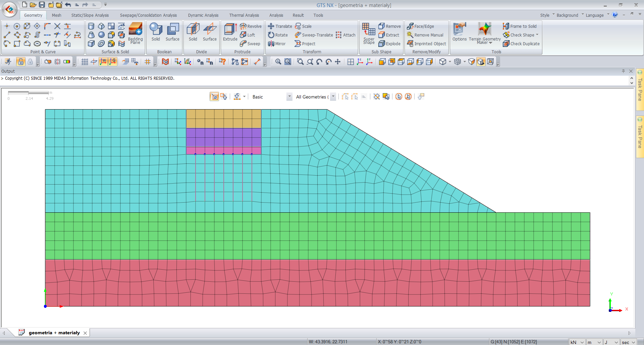Image resolution: width=644 pixels, height=345 pixels.
Task: Open the Dynamic Analysis tab
Action: [203, 15]
